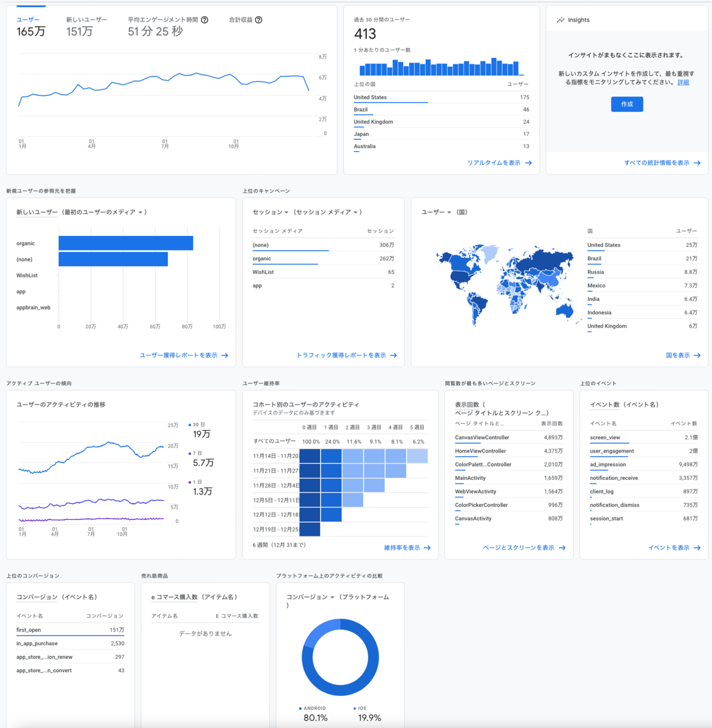The height and width of the screenshot is (728, 712).
Task: Click セッション column header in campaign table
Action: 380,231
